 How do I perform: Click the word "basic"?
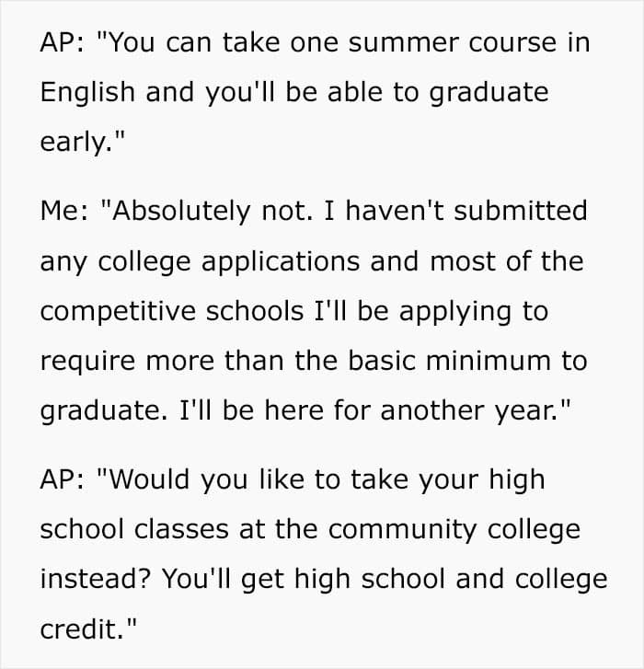coord(381,361)
